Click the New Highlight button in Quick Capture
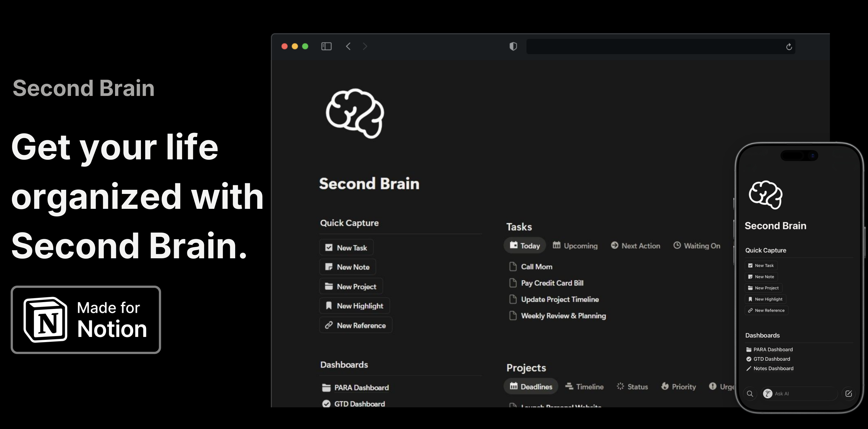Screen dimensions: 868x429 click(354, 305)
